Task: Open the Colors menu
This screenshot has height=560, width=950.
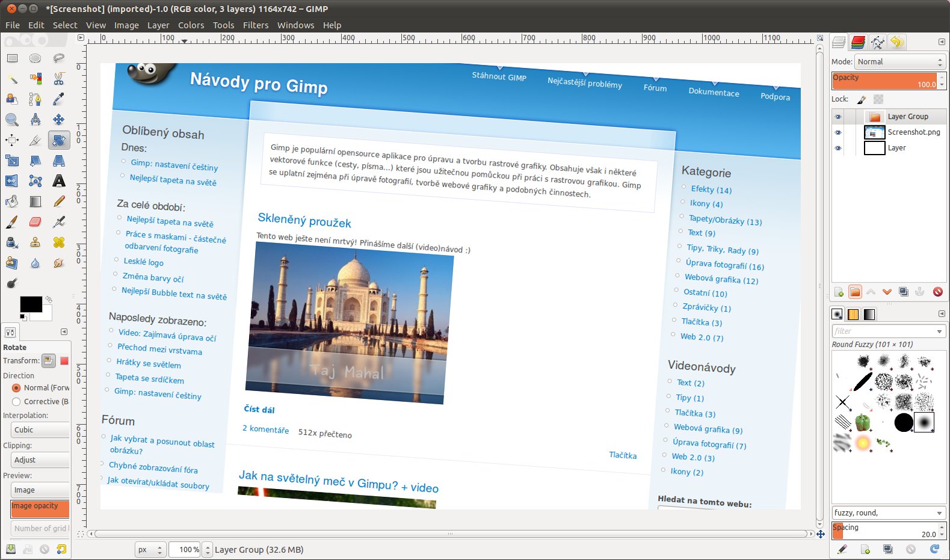Action: (x=191, y=25)
